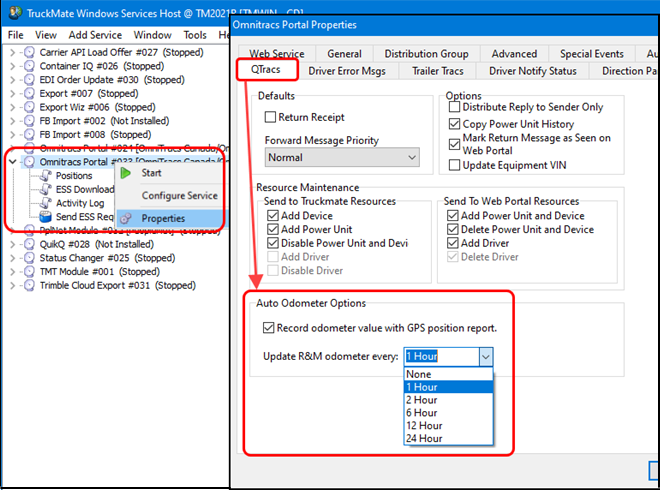Click the QuikQ #028 service icon
The image size is (660, 490).
point(29,244)
